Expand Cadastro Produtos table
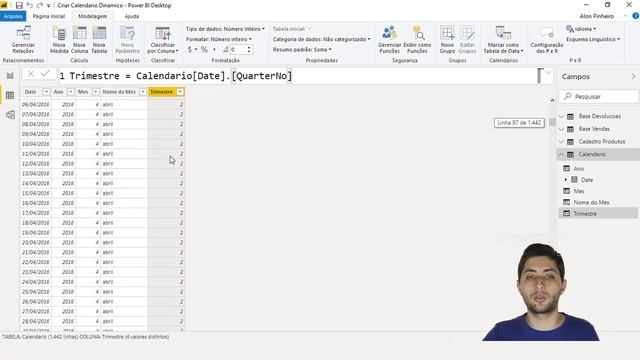640x360 pixels. 562,142
